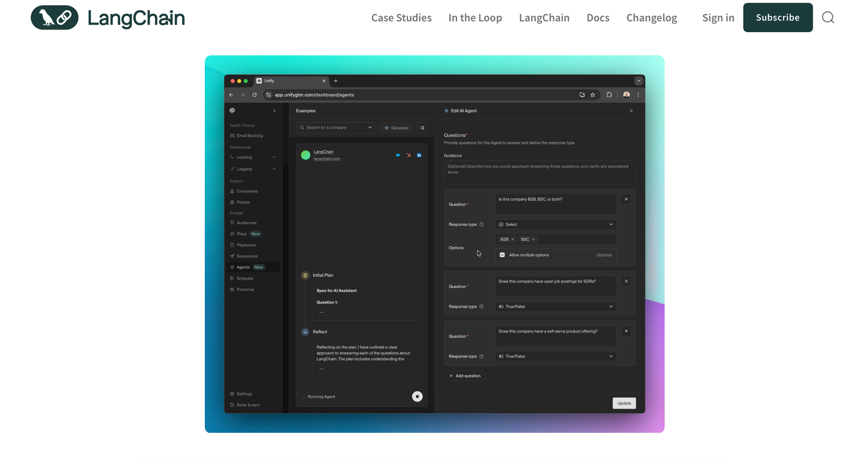Click the help icon beside the first Response type
The height and width of the screenshot is (458, 868).
(x=481, y=224)
